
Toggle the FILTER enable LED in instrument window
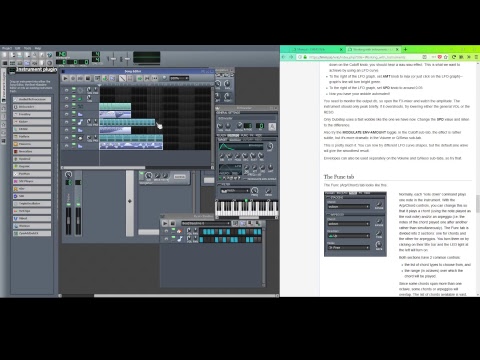pos(219,184)
